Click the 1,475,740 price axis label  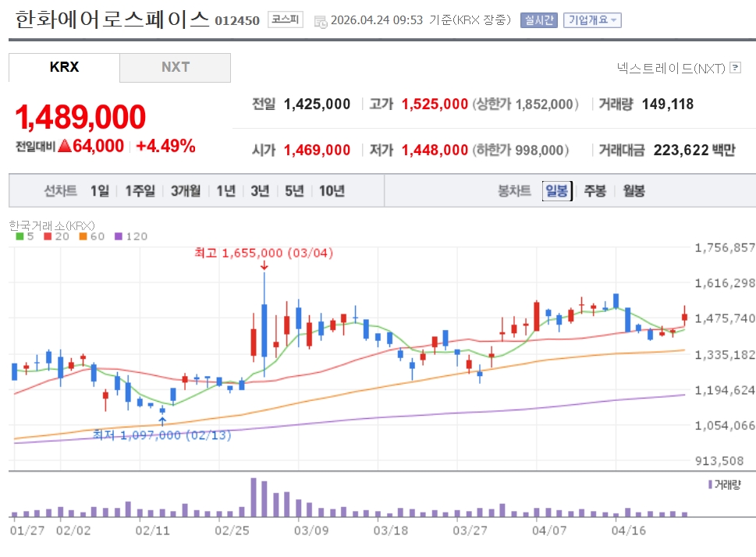click(x=725, y=318)
